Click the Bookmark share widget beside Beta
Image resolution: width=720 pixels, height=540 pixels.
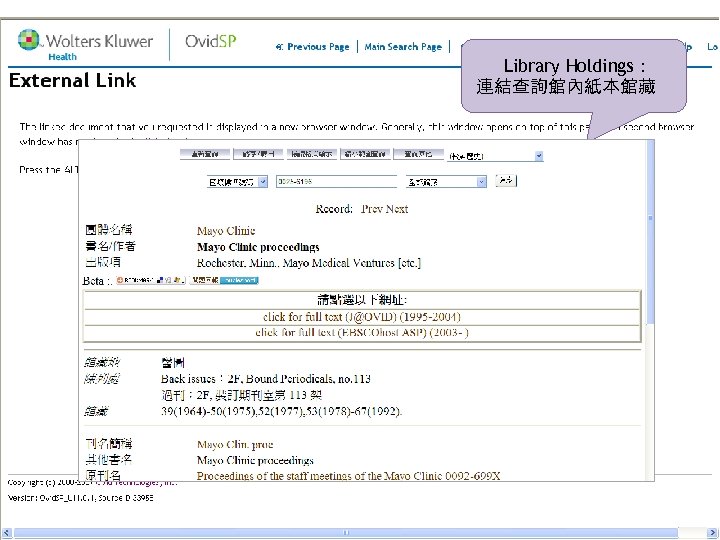151,280
